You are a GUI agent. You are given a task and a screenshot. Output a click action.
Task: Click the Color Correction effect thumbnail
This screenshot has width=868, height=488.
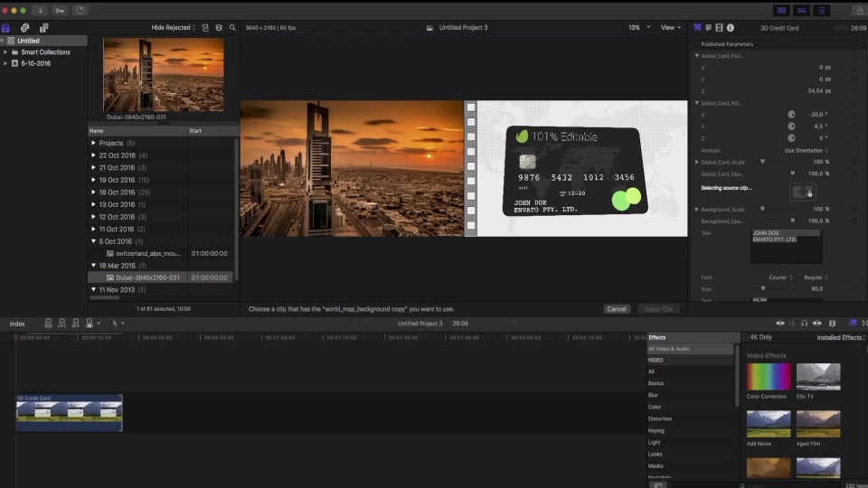[769, 378]
